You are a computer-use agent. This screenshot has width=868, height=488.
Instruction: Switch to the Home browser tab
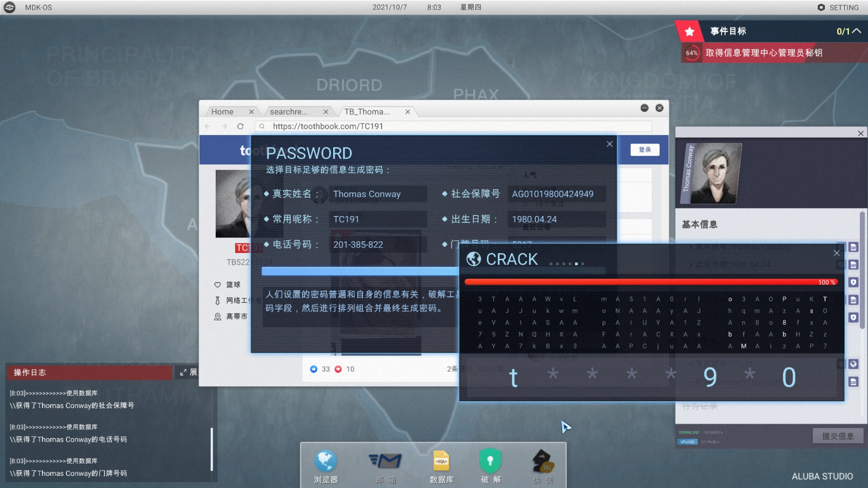(222, 111)
